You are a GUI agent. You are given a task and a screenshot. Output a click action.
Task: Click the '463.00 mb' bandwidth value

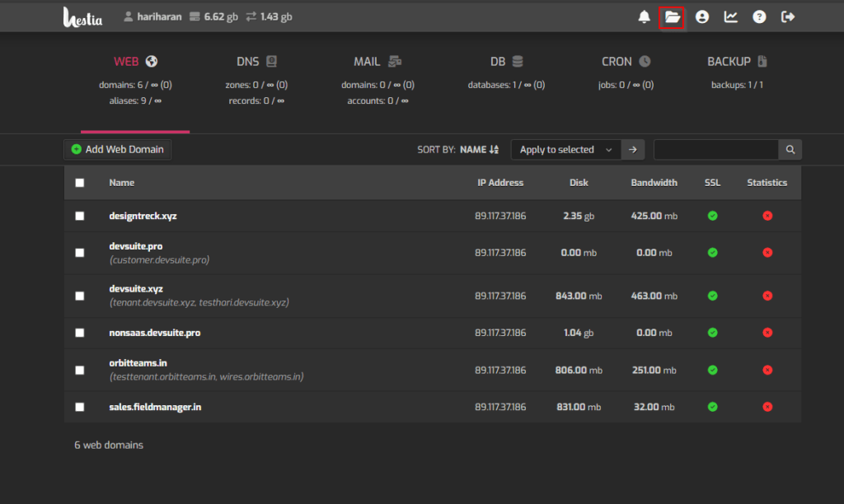(654, 296)
